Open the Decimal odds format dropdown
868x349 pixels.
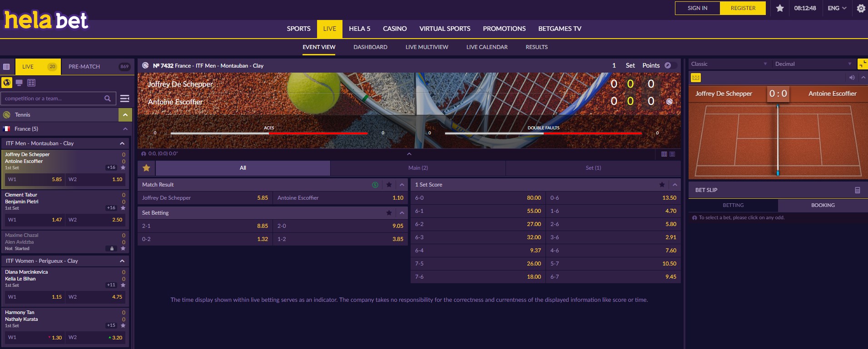pyautogui.click(x=813, y=64)
